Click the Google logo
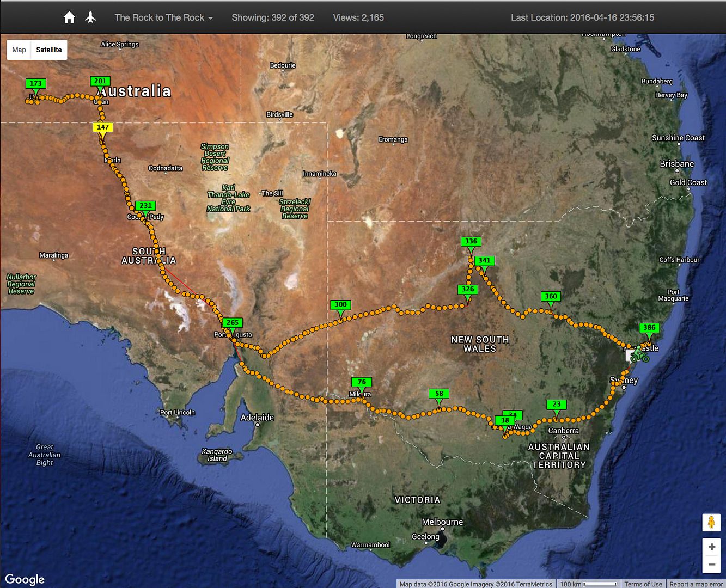The width and height of the screenshot is (726, 588). [25, 579]
